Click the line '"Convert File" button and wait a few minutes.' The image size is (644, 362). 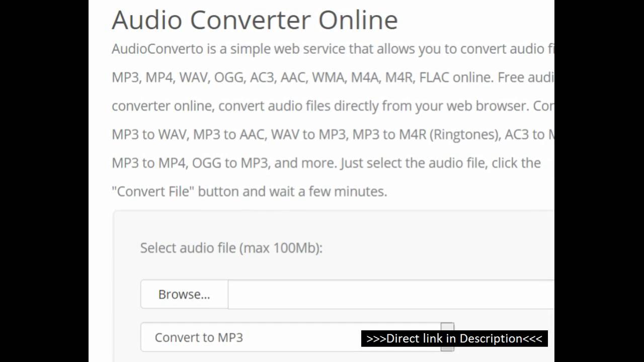pos(249,191)
